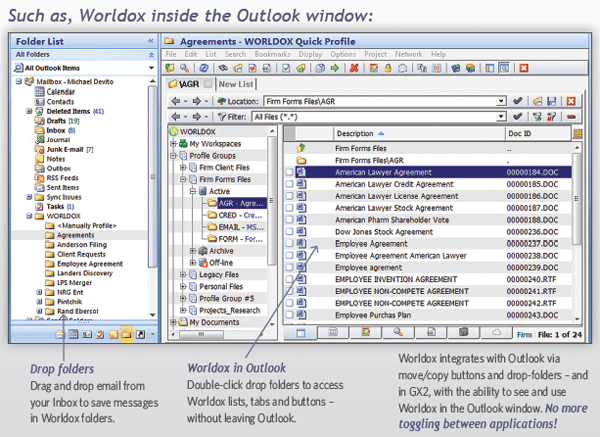
Task: Click the Outlook Tasks icon in navigation strip
Action: (100, 334)
